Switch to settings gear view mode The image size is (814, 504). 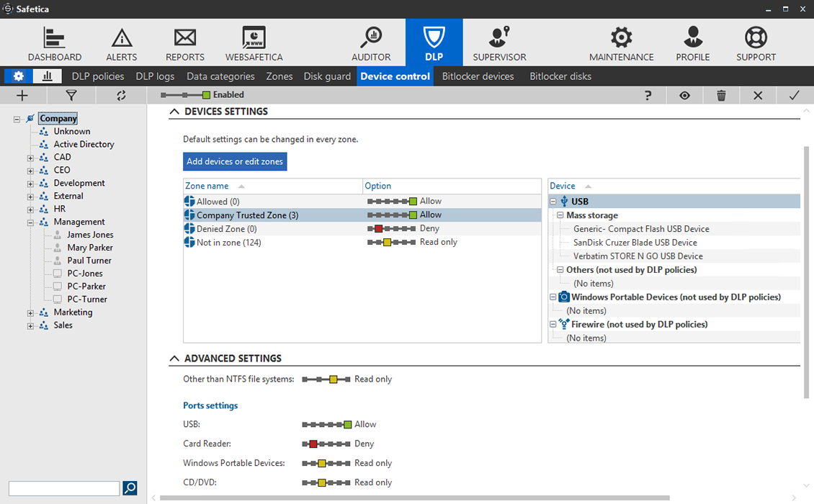tap(19, 76)
